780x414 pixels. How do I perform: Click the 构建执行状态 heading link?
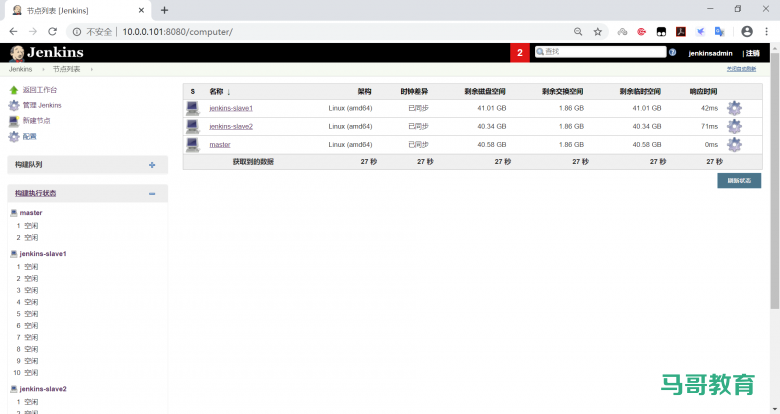point(35,193)
